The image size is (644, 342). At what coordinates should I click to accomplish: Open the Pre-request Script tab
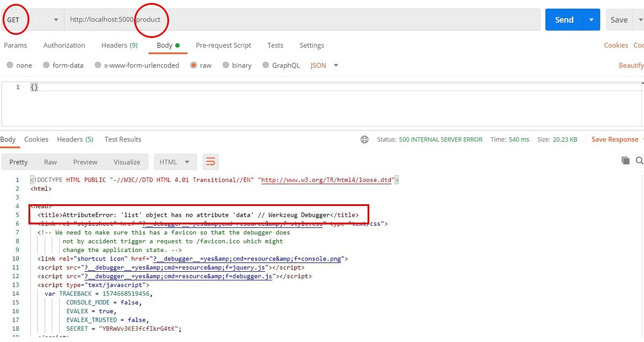pos(223,46)
